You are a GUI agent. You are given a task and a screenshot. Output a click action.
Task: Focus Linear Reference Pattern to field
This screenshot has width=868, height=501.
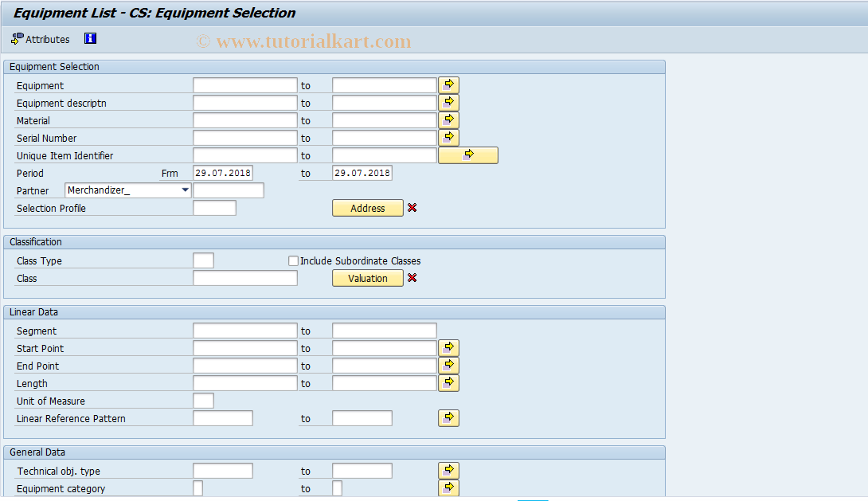pyautogui.click(x=362, y=418)
